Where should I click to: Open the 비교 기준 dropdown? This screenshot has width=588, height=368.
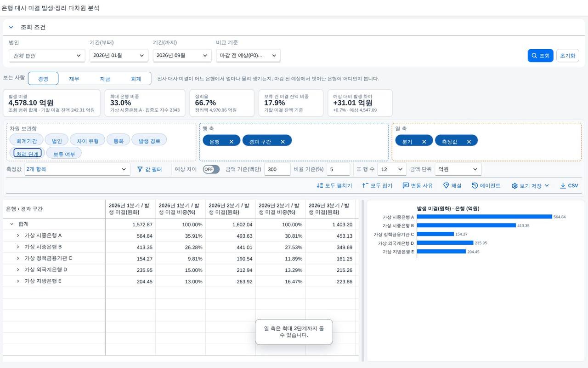(248, 56)
